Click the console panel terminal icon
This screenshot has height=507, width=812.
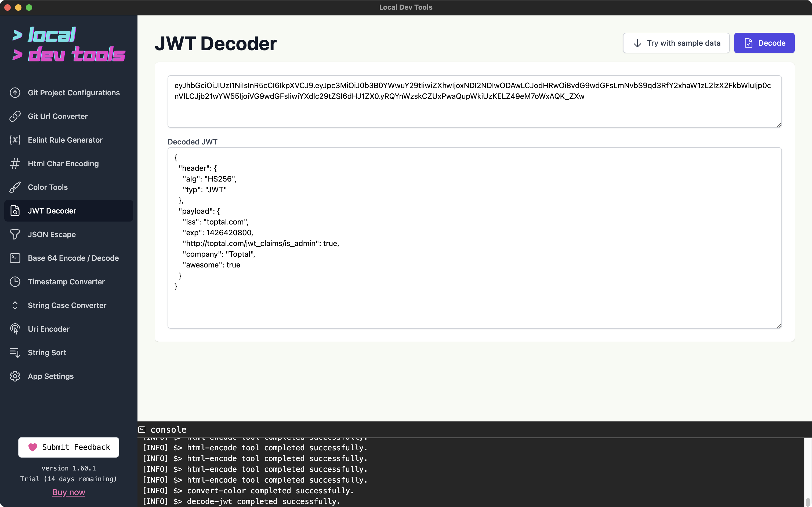pos(142,430)
